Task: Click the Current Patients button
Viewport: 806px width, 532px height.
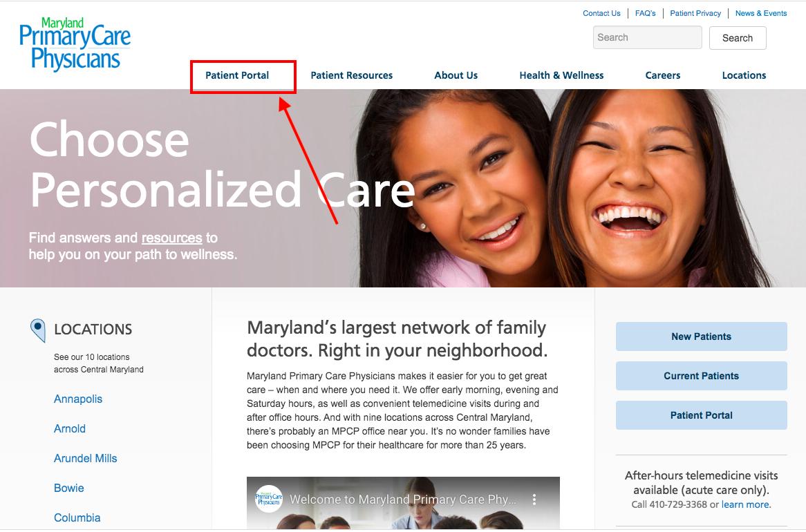Action: tap(701, 376)
